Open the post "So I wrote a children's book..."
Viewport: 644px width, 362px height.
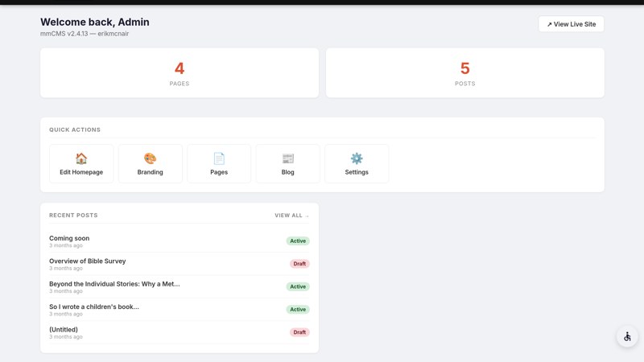94,306
